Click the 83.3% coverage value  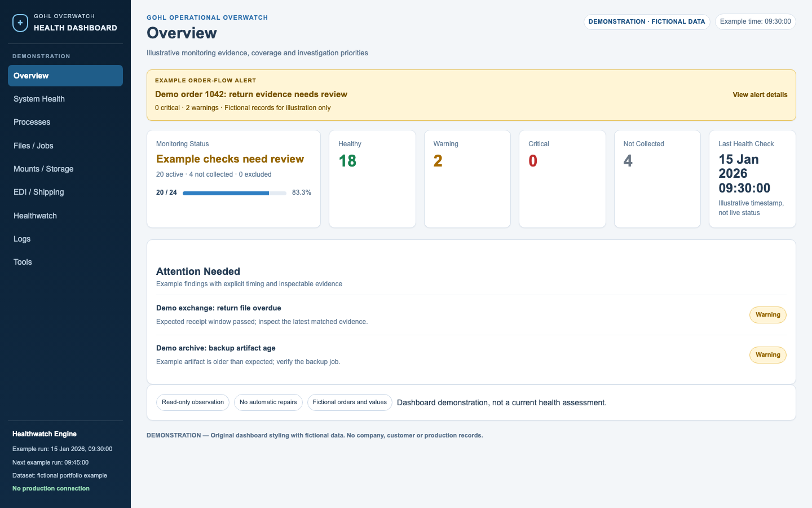pyautogui.click(x=302, y=192)
